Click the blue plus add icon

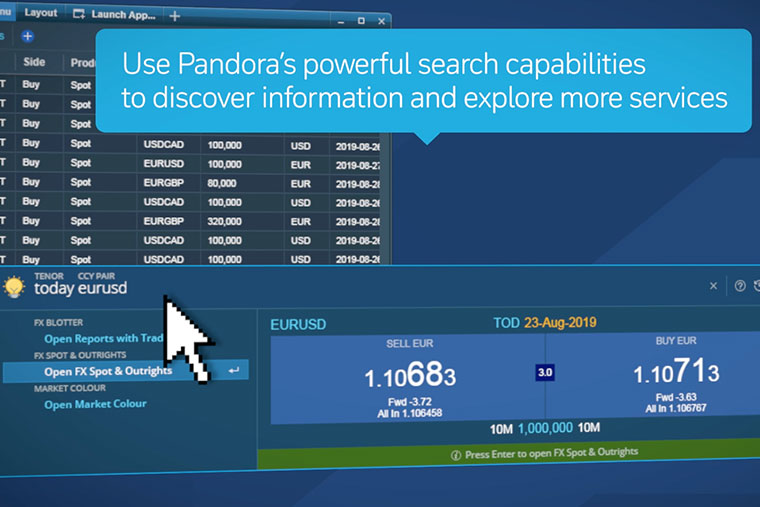pos(27,36)
